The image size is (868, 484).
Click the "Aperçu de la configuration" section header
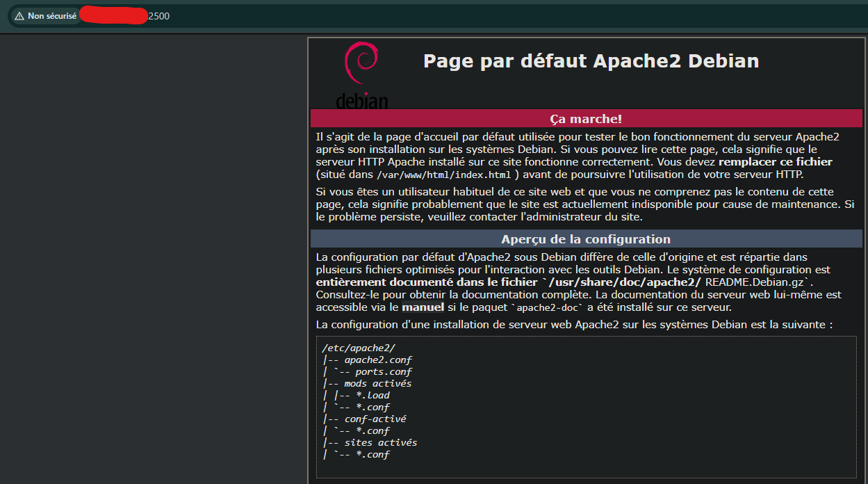pyautogui.click(x=586, y=239)
